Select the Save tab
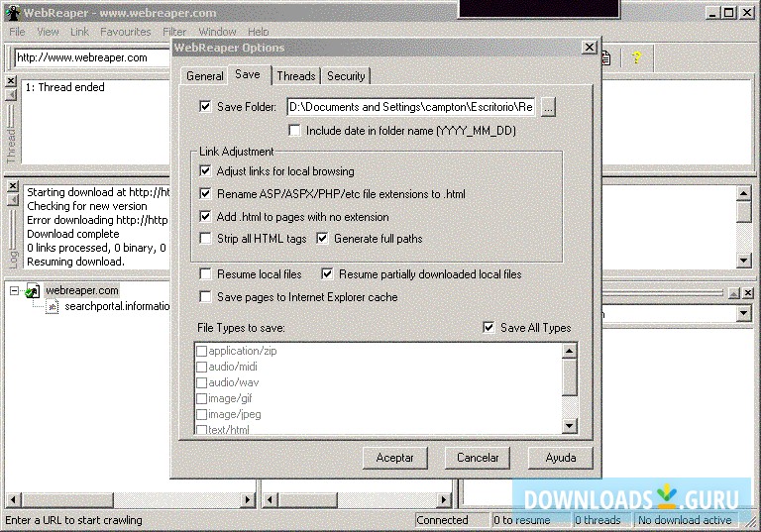761x532 pixels. (248, 74)
